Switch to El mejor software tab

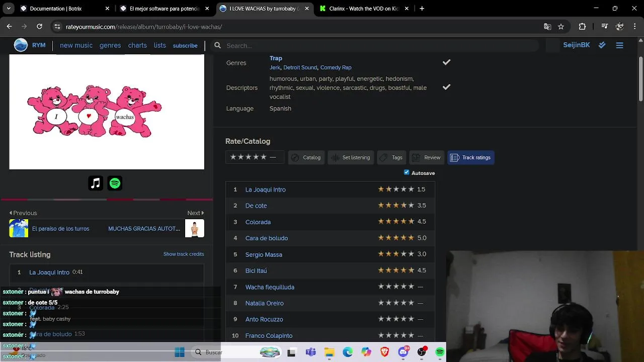pyautogui.click(x=165, y=9)
